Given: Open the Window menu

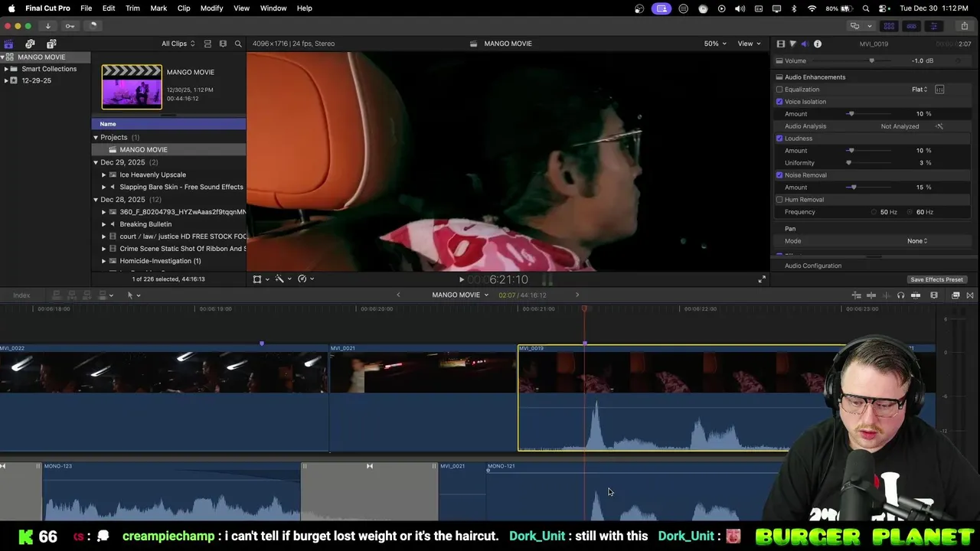Looking at the screenshot, I should point(273,8).
